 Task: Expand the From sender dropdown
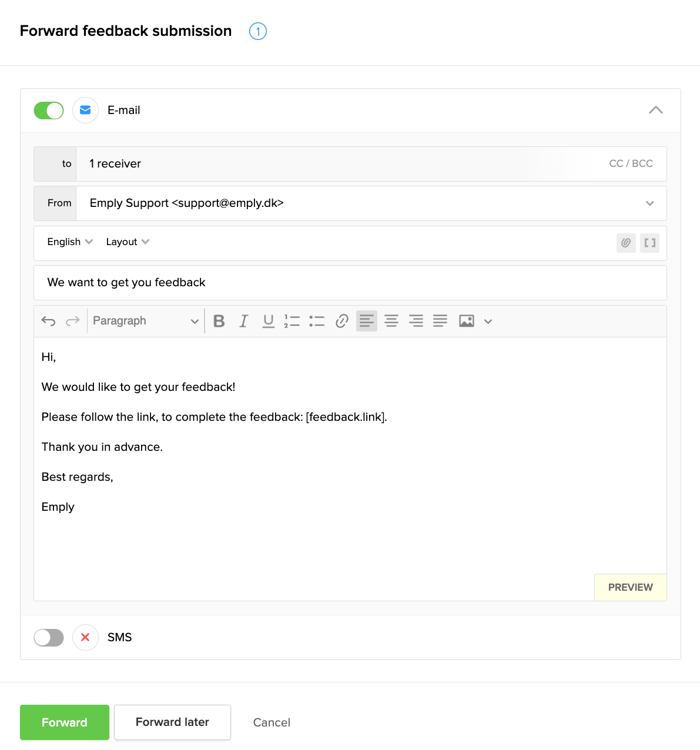(x=649, y=203)
